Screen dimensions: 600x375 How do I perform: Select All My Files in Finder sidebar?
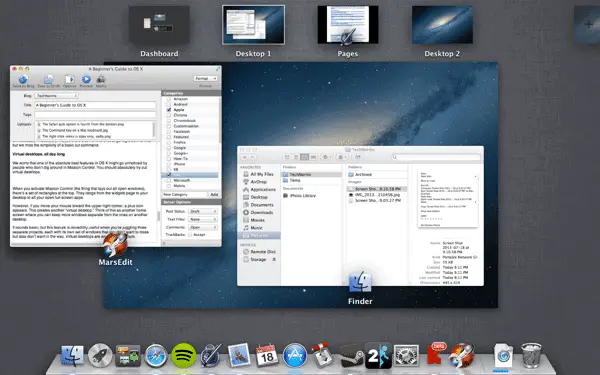[258, 174]
